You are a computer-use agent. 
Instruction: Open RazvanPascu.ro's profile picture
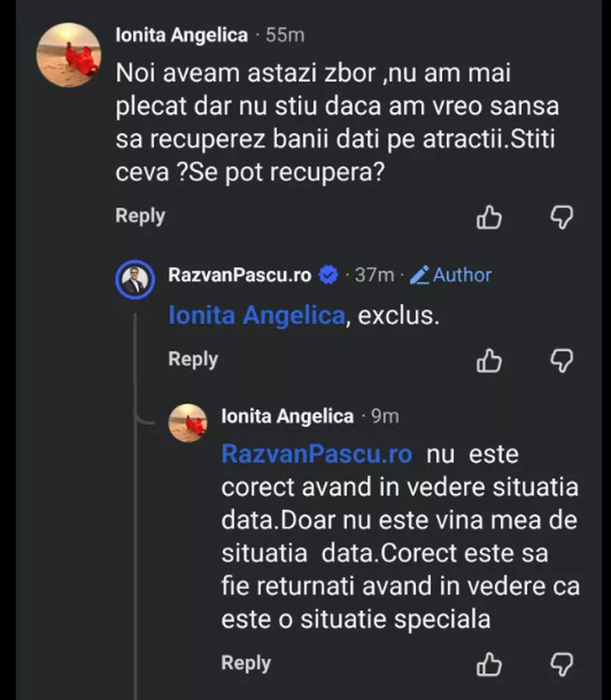coord(135,279)
